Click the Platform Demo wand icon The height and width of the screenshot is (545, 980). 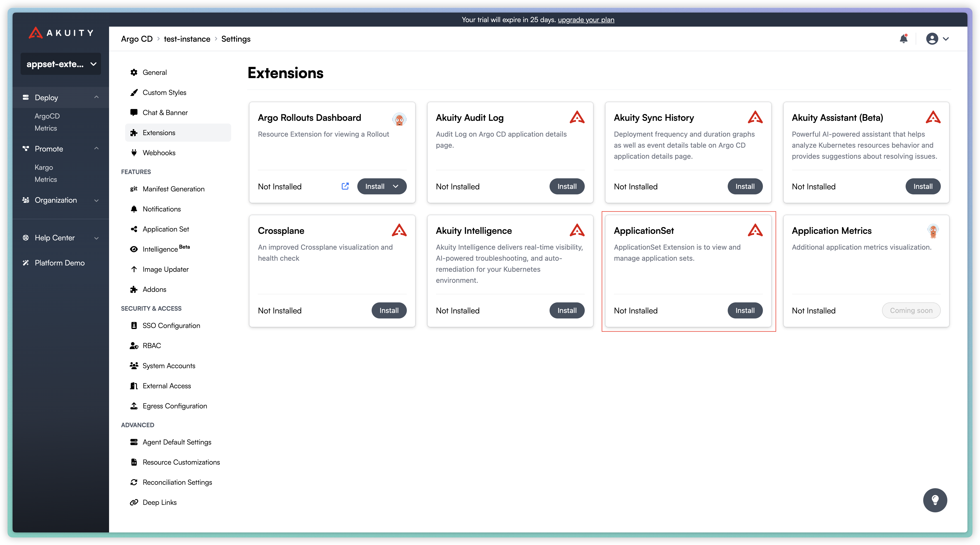pyautogui.click(x=25, y=263)
